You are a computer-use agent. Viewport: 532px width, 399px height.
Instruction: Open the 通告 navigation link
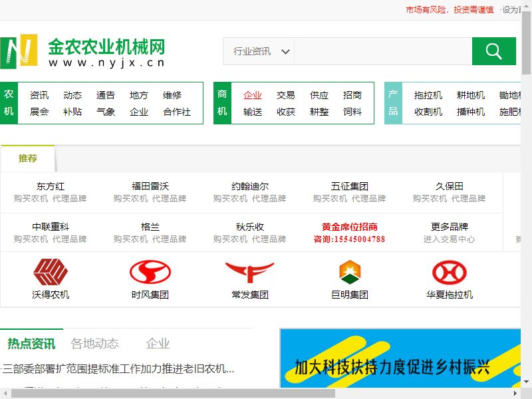pos(106,95)
